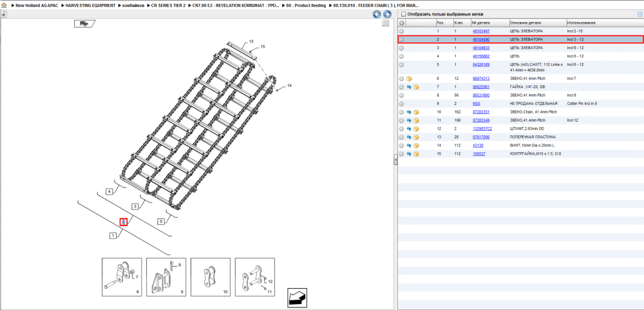Image resolution: width=644 pixels, height=310 pixels.
Task: Add part 84326169 using its plus icon
Action: click(x=402, y=65)
